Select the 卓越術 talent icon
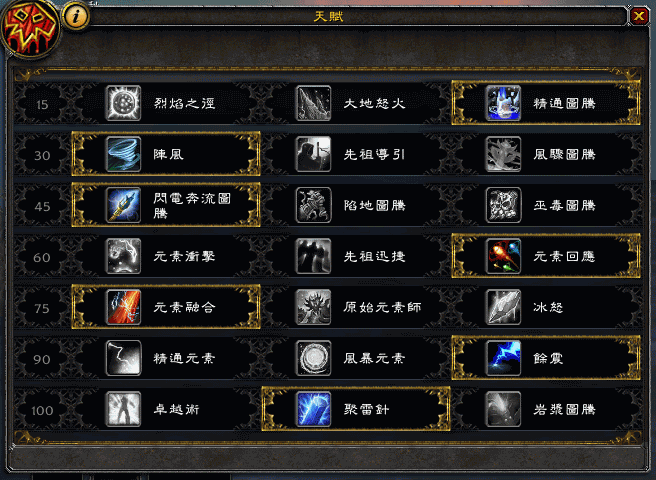This screenshot has height=480, width=656. 123,409
